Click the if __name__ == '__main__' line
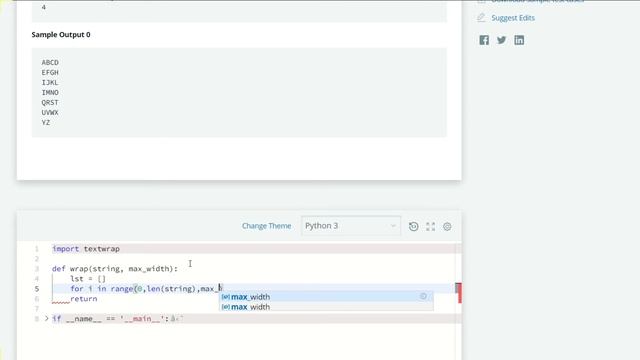The width and height of the screenshot is (640, 360). pyautogui.click(x=111, y=319)
